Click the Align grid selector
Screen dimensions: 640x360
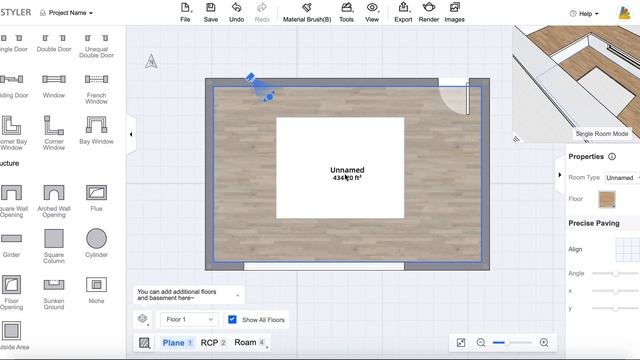pyautogui.click(x=627, y=249)
